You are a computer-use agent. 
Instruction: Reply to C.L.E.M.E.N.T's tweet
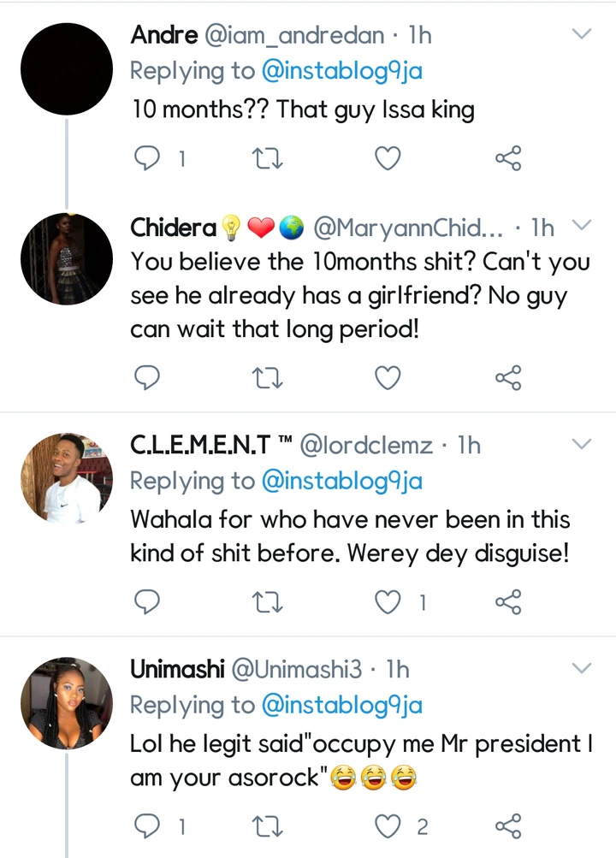point(147,603)
